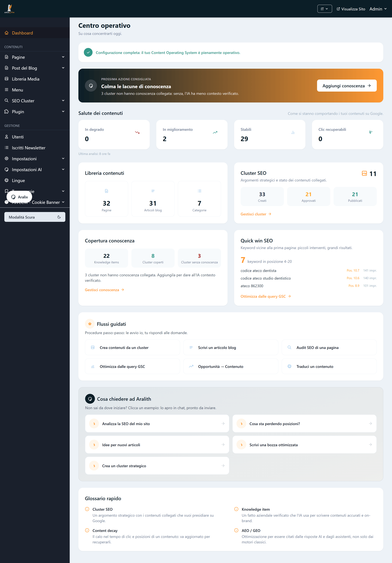
Task: Open the Dashboard home icon
Action: [7, 33]
